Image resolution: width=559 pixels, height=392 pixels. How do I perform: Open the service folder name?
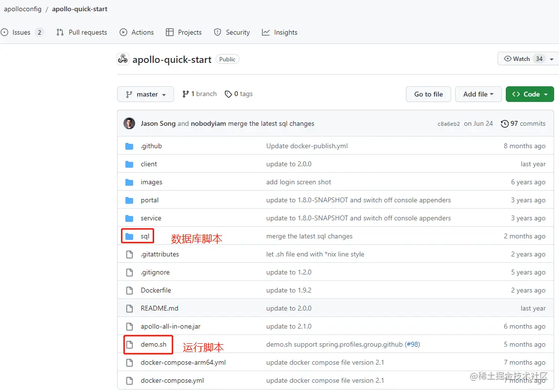click(x=151, y=218)
